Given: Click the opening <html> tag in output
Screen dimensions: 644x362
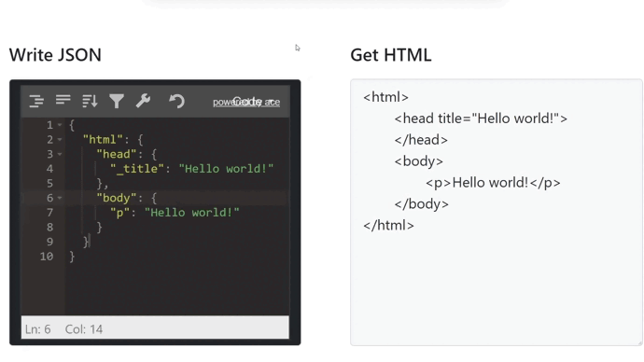Looking at the screenshot, I should (x=385, y=97).
